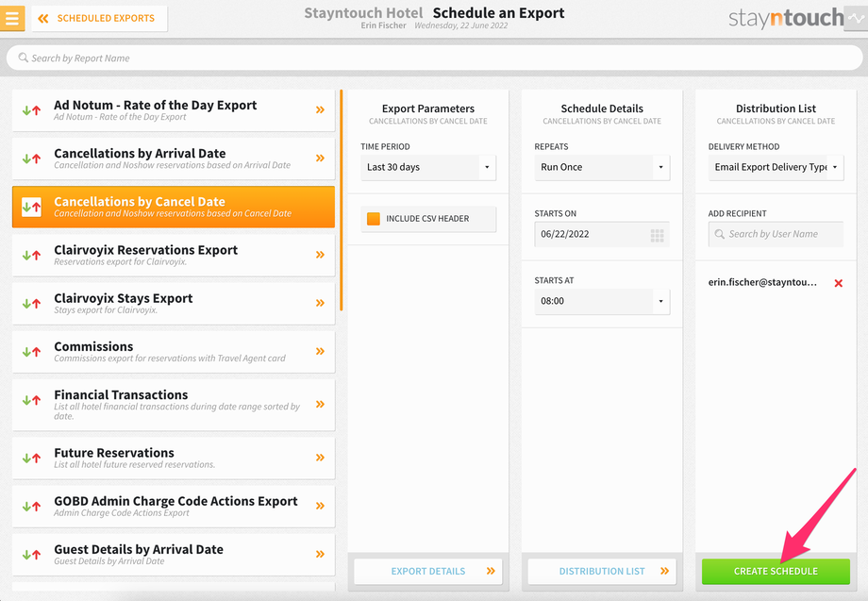This screenshot has width=868, height=601.
Task: Open Cancellations by Arrival Date chevron
Action: pyautogui.click(x=320, y=158)
